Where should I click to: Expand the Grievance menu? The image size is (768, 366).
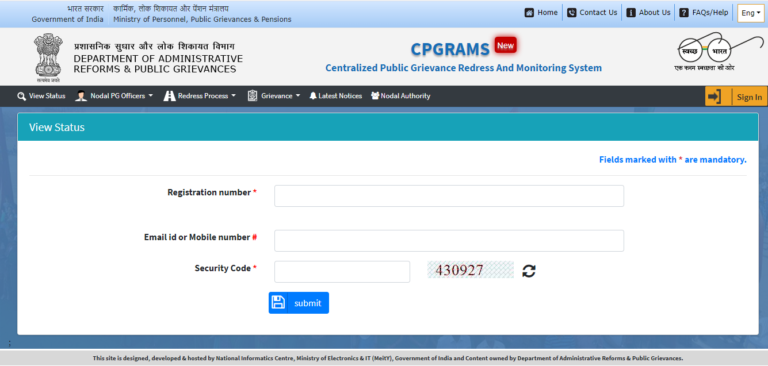tap(273, 96)
